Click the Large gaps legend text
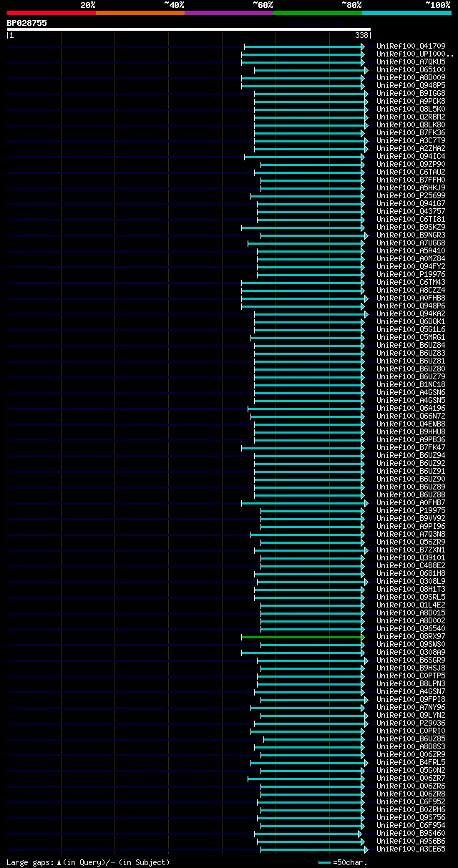 pos(88,862)
